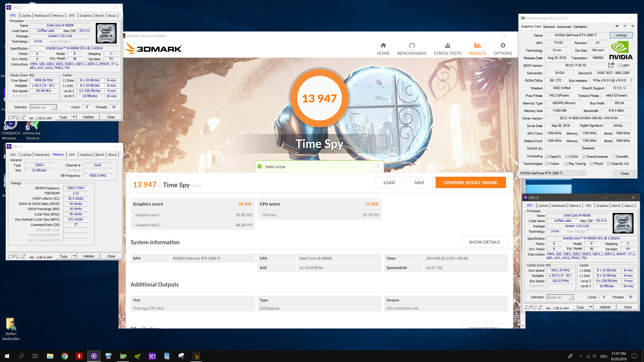Click the NVIDIA logo in GPU-Z
Image resolution: width=644 pixels, height=362 pixels.
(621, 50)
